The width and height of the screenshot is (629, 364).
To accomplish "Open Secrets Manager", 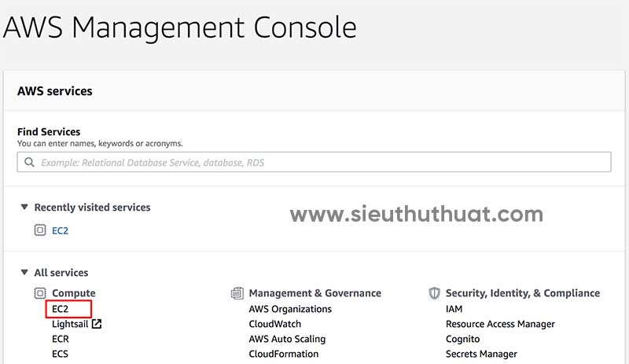I will (x=481, y=354).
